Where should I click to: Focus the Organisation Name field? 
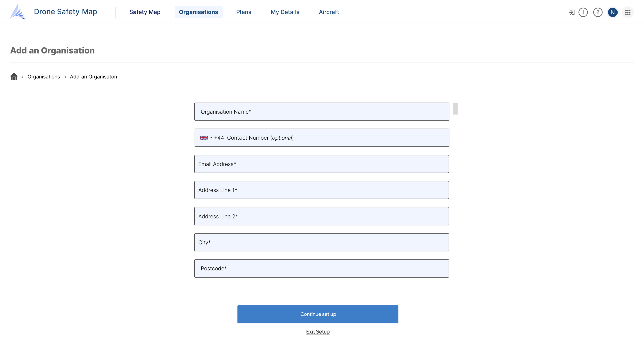(321, 112)
